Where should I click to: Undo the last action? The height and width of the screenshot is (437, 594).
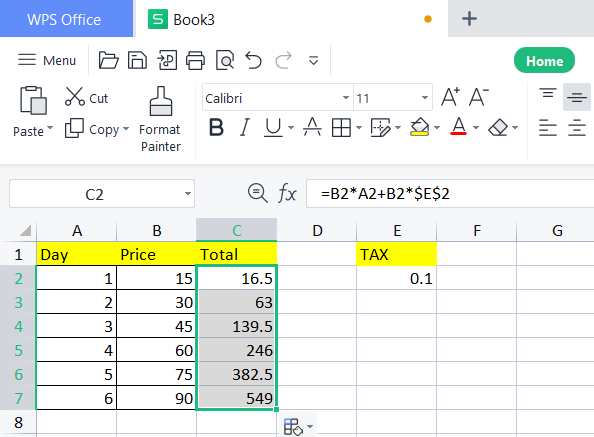(x=253, y=60)
